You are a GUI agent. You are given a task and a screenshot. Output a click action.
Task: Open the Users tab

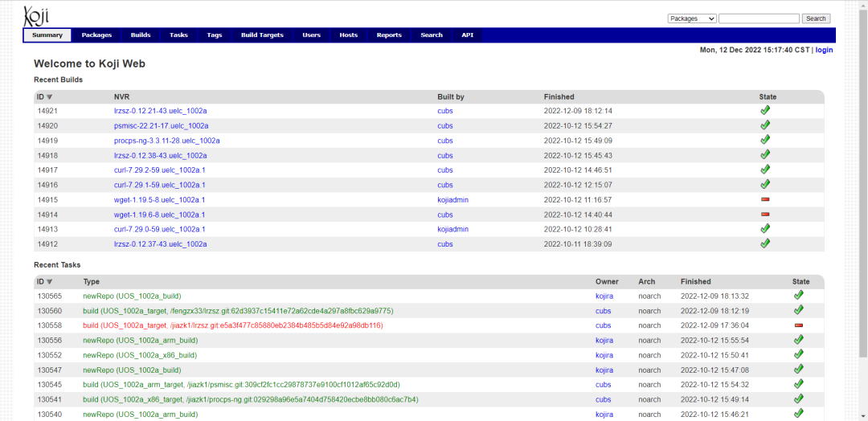[x=312, y=35]
